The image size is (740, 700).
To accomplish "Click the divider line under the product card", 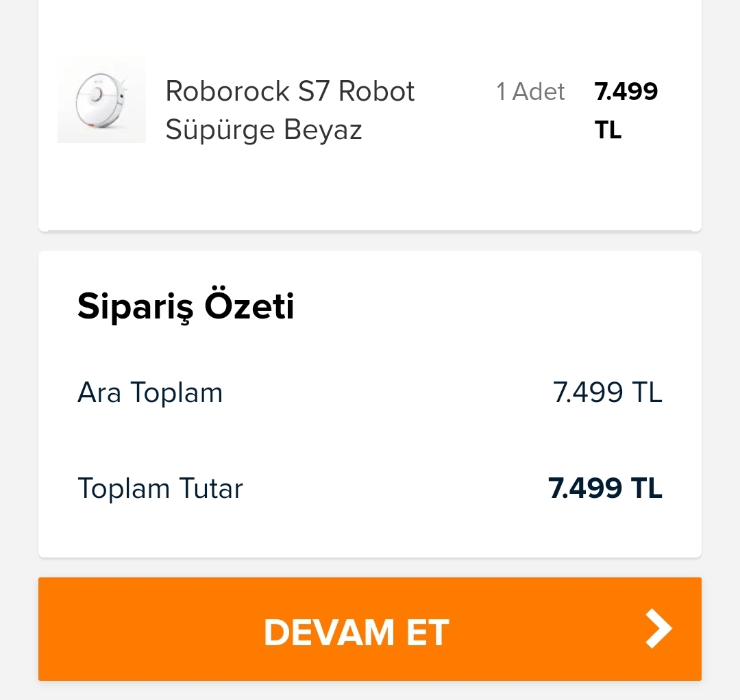I will (x=369, y=231).
